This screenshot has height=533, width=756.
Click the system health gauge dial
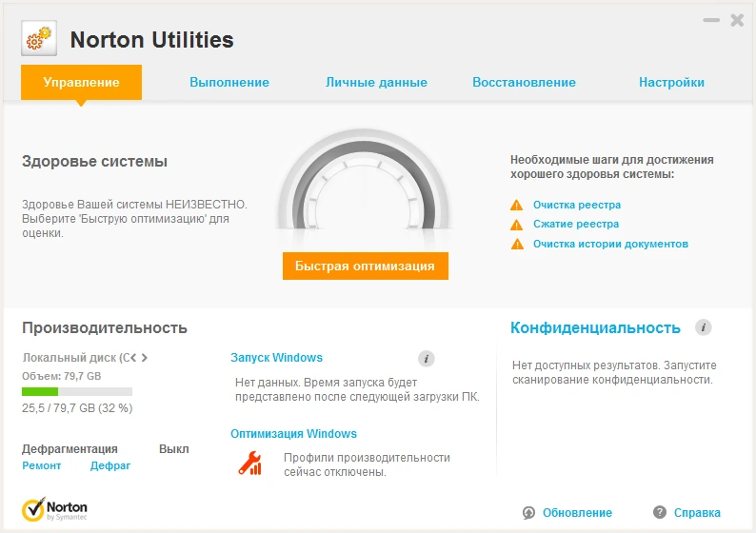point(365,181)
